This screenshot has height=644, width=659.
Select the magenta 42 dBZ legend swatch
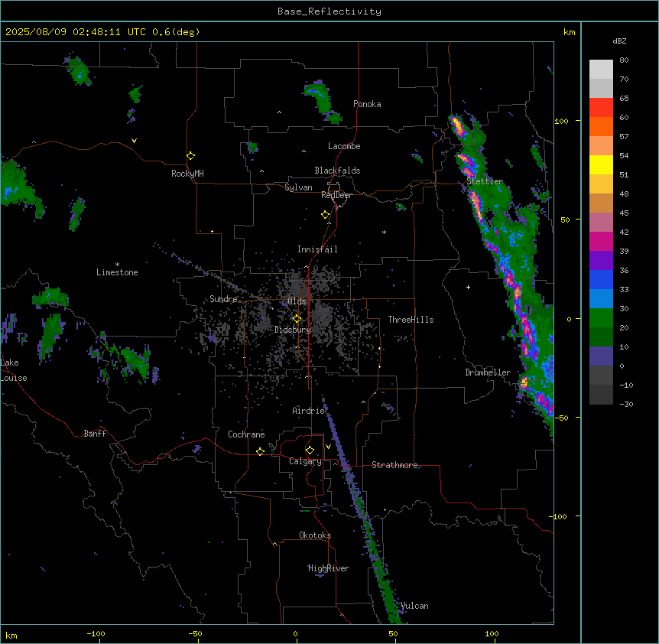pyautogui.click(x=601, y=241)
